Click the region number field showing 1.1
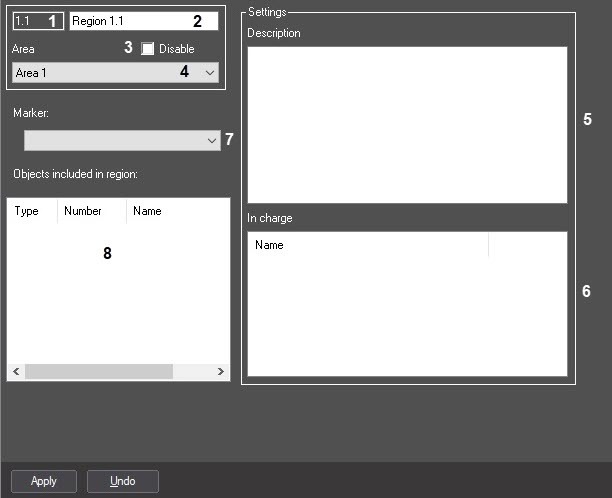Viewport: 612px width, 498px height. point(28,21)
